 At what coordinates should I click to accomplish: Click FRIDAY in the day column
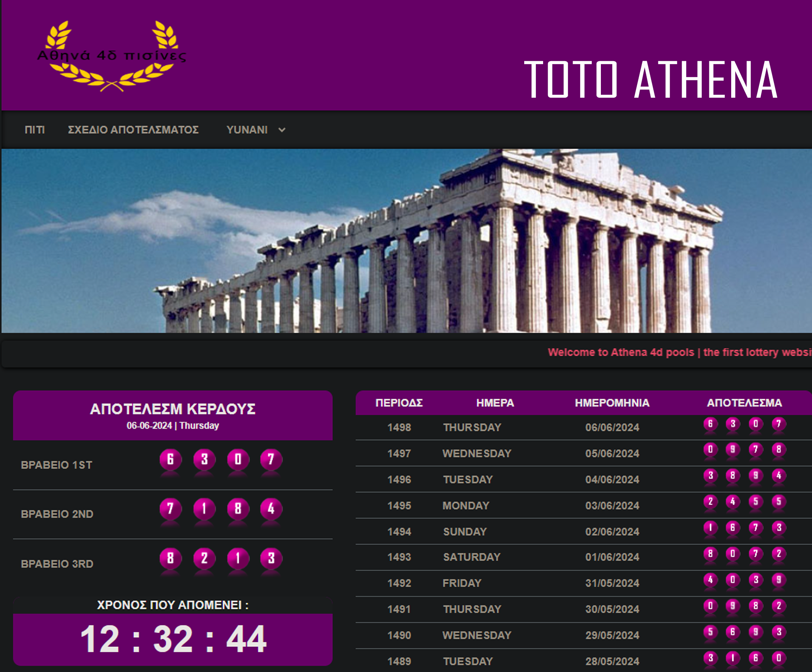tap(462, 583)
